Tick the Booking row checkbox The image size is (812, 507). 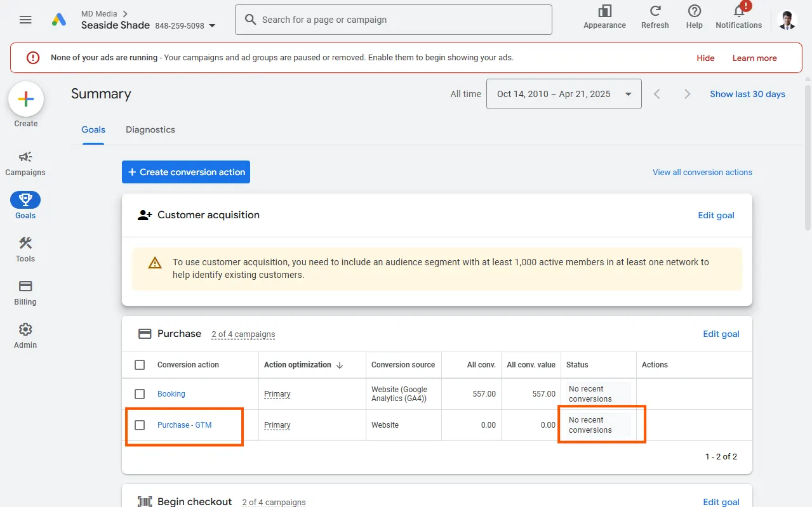tap(140, 394)
